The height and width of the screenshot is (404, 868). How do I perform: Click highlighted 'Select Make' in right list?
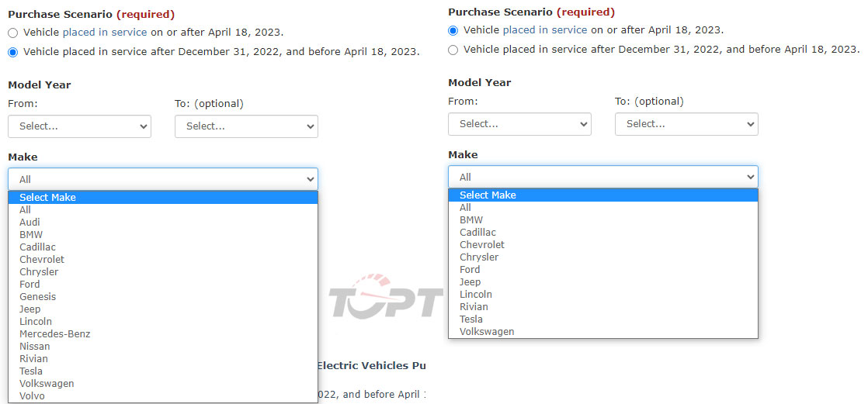tap(603, 195)
